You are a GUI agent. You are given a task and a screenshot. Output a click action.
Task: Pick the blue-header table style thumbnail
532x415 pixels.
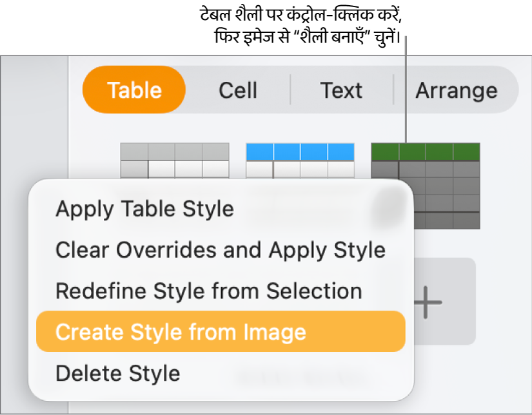[x=300, y=160]
